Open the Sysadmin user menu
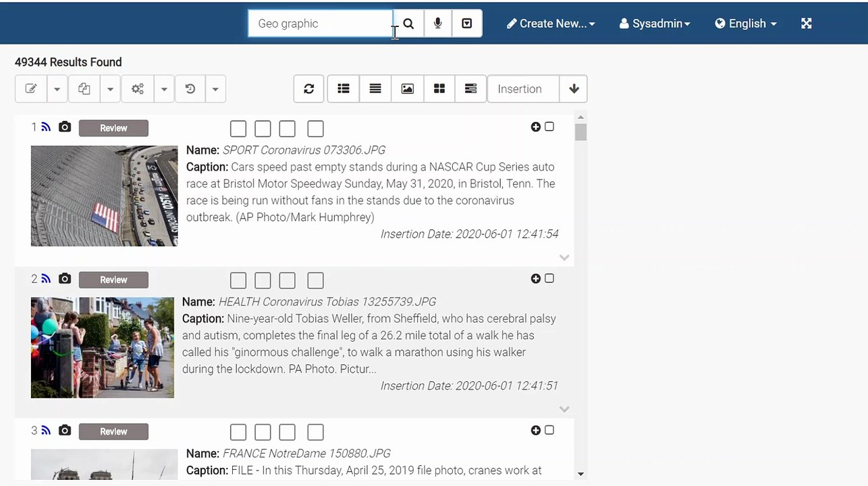 point(655,24)
